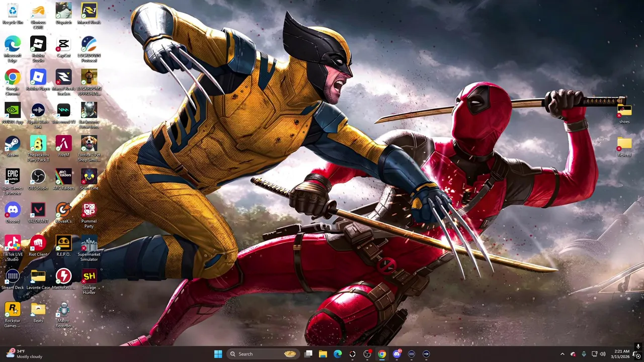The width and height of the screenshot is (644, 362).
Task: Select the CapCut desktop icon
Action: coord(63,47)
